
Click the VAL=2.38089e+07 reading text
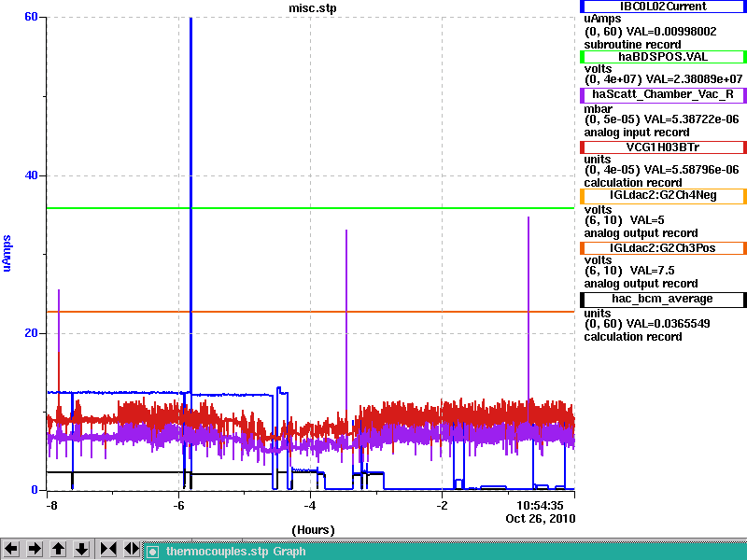click(694, 79)
